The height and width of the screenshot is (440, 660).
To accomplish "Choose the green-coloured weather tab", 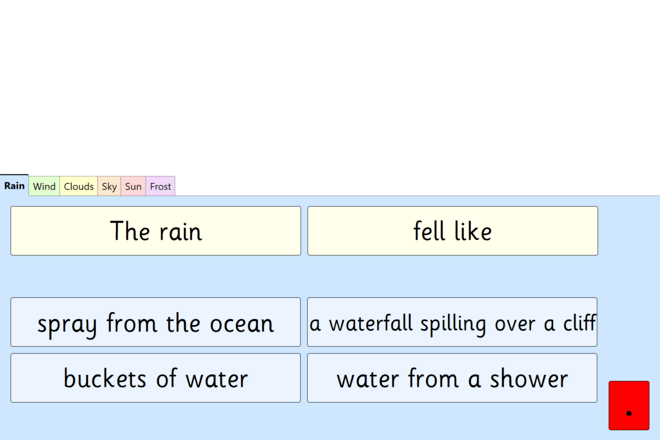I will [44, 186].
